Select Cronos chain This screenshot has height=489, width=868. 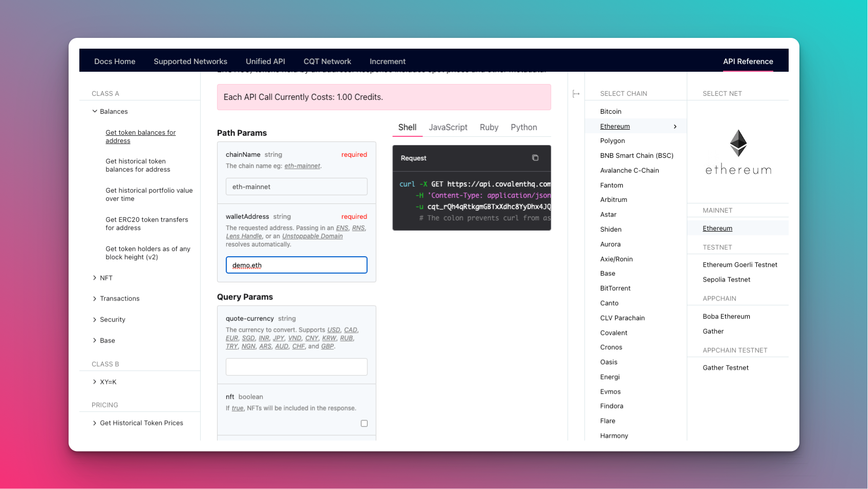tap(611, 348)
